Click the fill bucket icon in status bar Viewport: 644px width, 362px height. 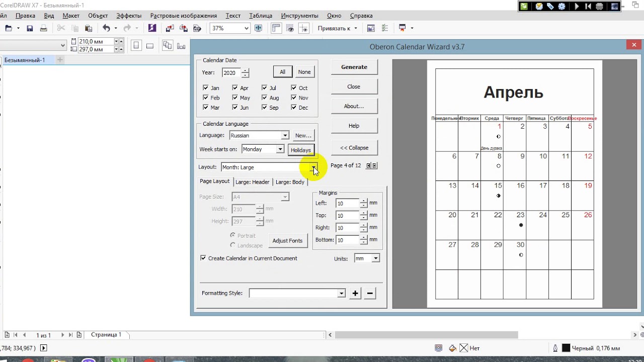(452, 348)
